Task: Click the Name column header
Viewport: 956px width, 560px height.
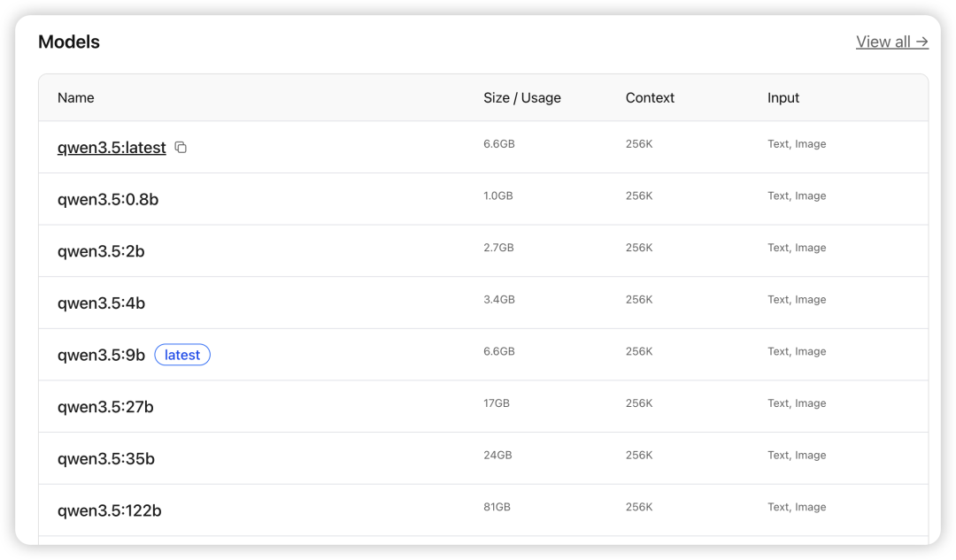Action: 75,97
